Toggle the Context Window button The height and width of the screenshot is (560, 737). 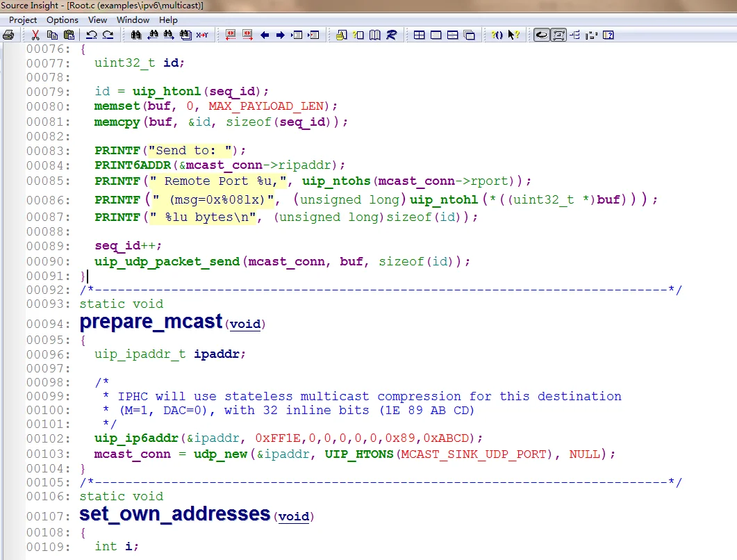pyautogui.click(x=542, y=35)
